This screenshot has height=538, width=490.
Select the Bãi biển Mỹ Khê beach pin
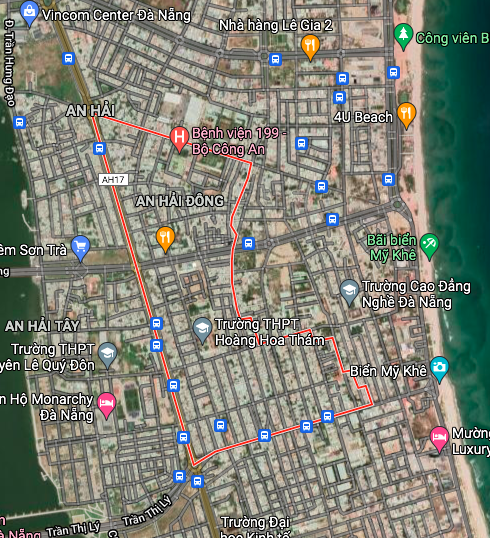click(429, 246)
